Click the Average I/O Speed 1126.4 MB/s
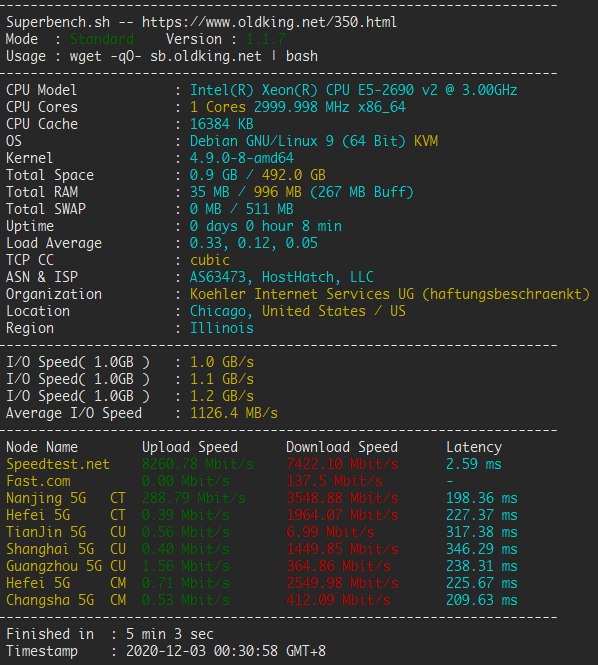Viewport: 598px width, 665px height. [x=234, y=413]
